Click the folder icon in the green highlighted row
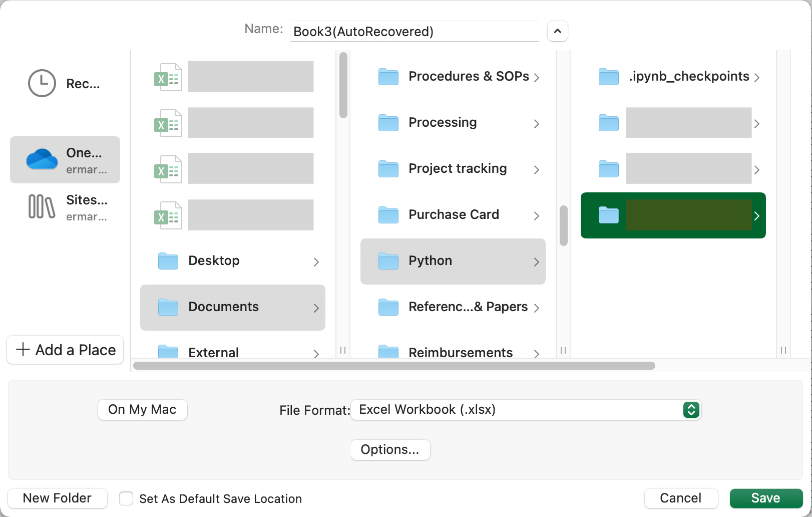The width and height of the screenshot is (812, 517). point(609,215)
